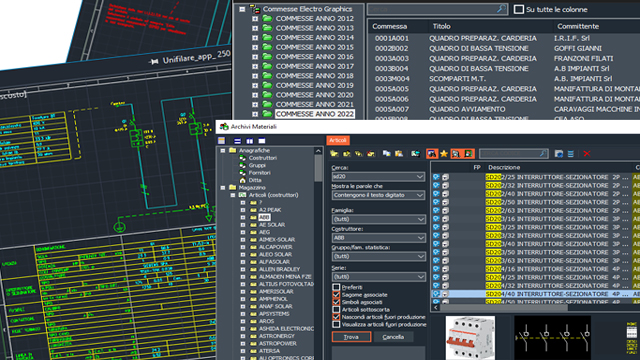
Task: Click the red X delete icon in Articoli toolbar
Action: pos(587,153)
